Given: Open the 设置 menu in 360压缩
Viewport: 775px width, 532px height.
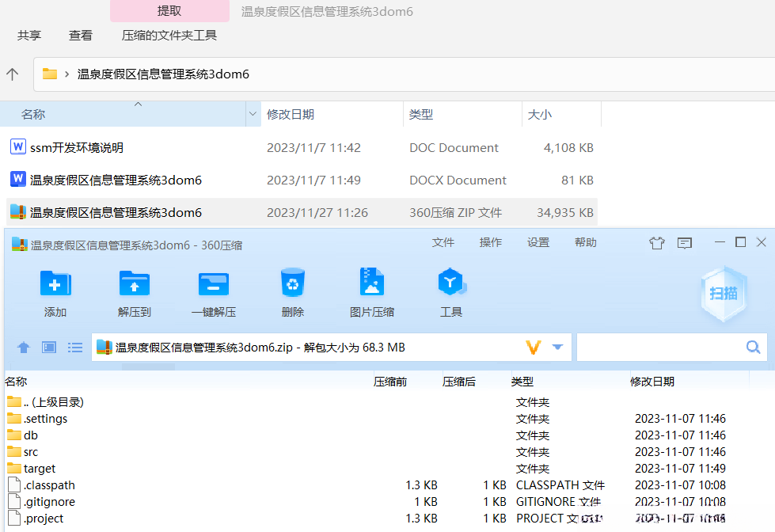Looking at the screenshot, I should click(x=538, y=242).
